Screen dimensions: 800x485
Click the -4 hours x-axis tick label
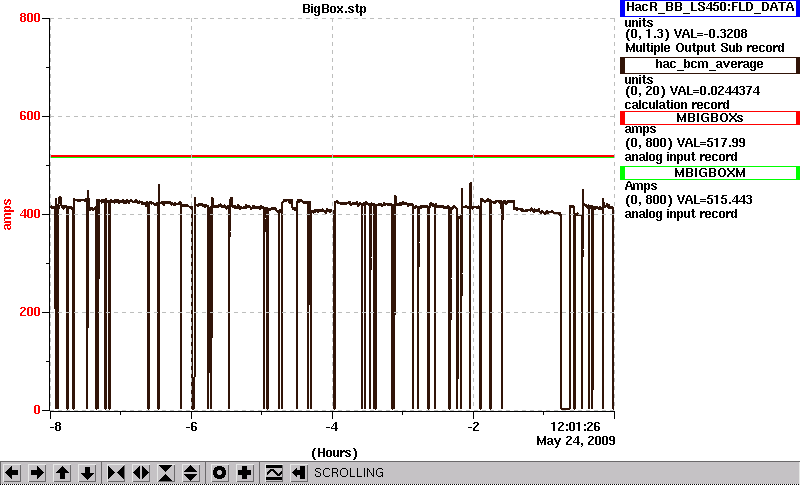332,427
